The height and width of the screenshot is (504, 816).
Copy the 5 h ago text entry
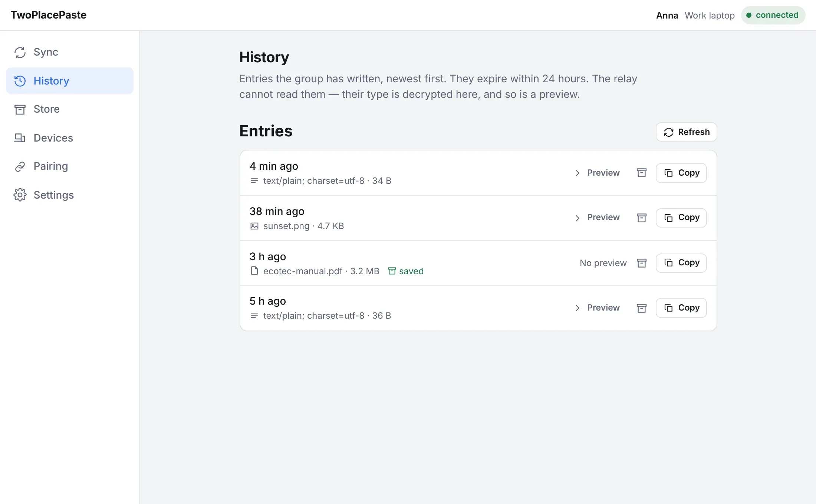coord(681,308)
